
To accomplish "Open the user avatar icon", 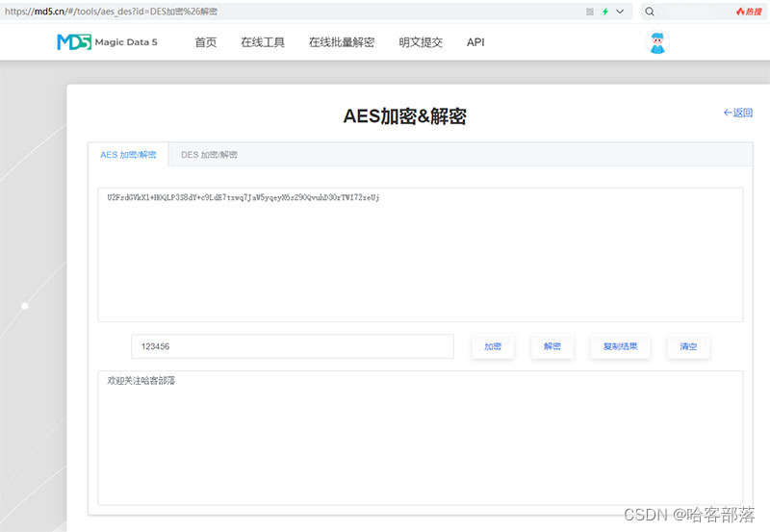I will point(657,42).
